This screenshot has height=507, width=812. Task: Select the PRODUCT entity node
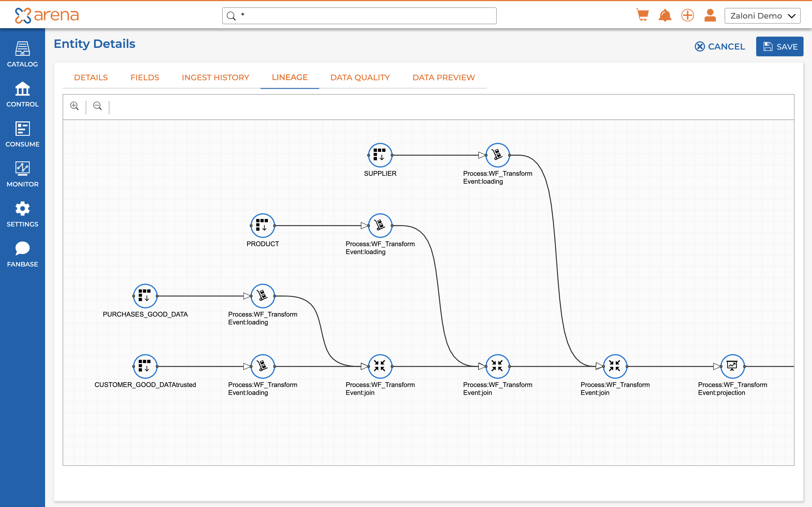[262, 226]
